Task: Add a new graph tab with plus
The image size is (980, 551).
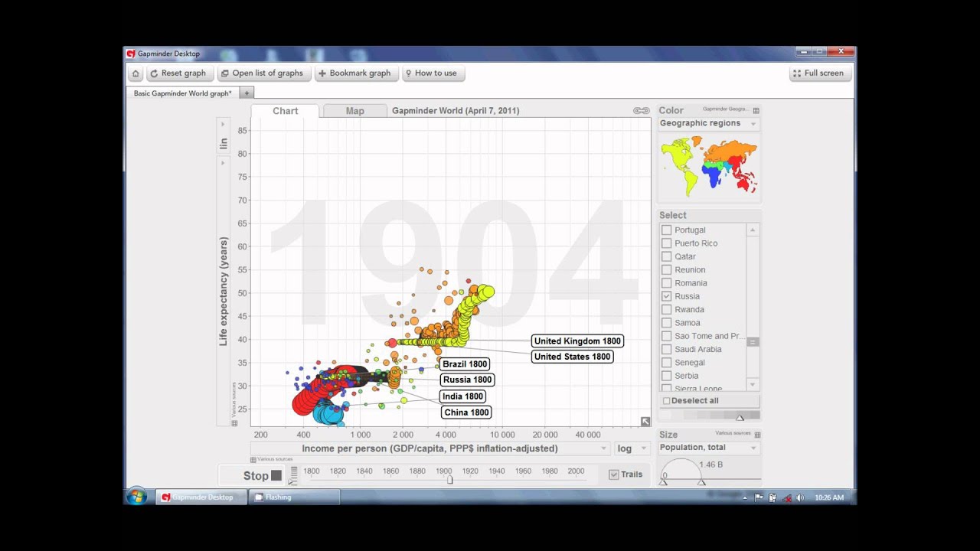Action: click(247, 93)
